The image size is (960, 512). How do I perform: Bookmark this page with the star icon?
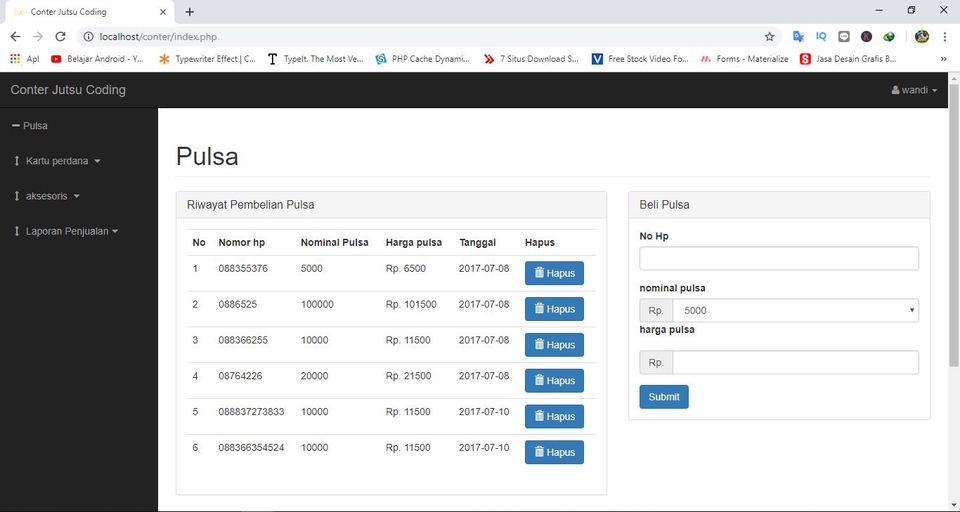coord(770,37)
